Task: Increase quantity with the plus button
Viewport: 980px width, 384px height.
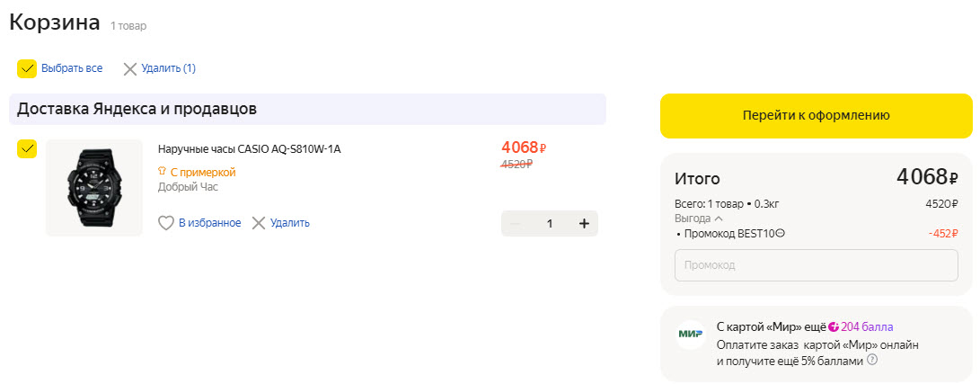Action: (x=584, y=224)
